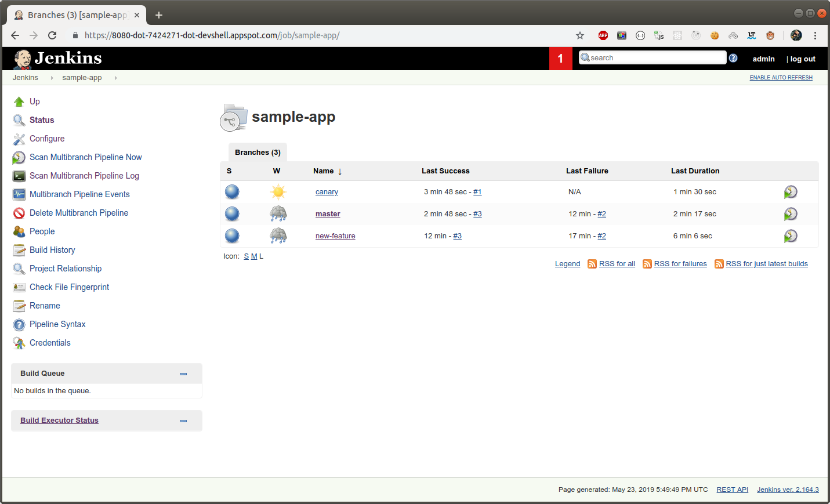This screenshot has height=504, width=830.
Task: Open the canary branch link
Action: [x=327, y=192]
